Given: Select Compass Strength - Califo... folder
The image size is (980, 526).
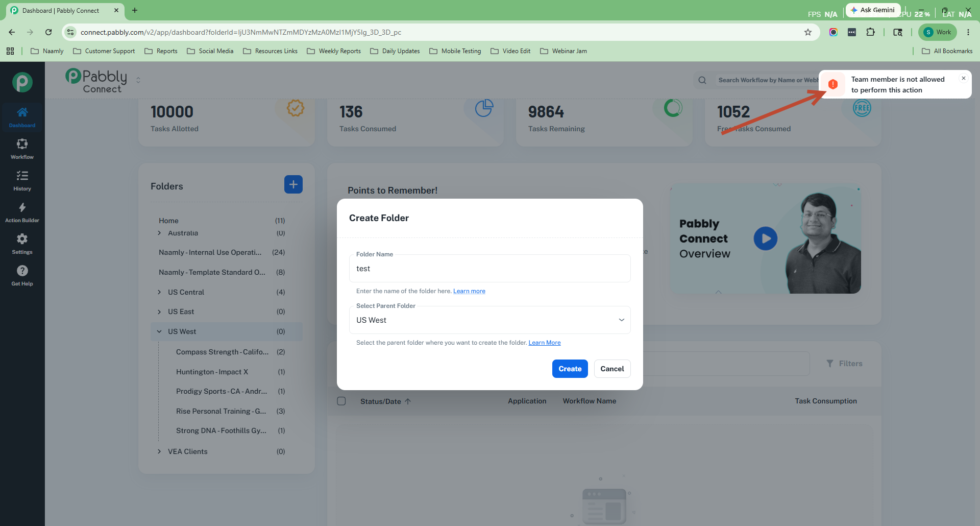Looking at the screenshot, I should (231, 352).
